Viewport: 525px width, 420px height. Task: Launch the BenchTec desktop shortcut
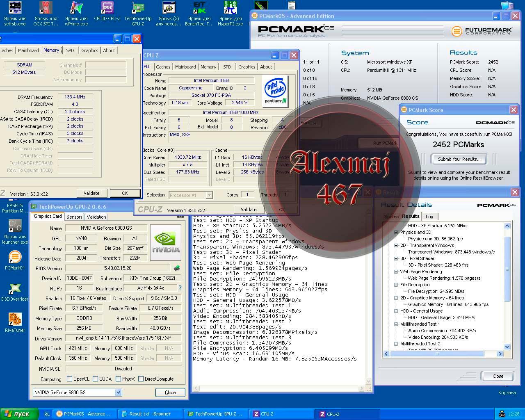199,14
